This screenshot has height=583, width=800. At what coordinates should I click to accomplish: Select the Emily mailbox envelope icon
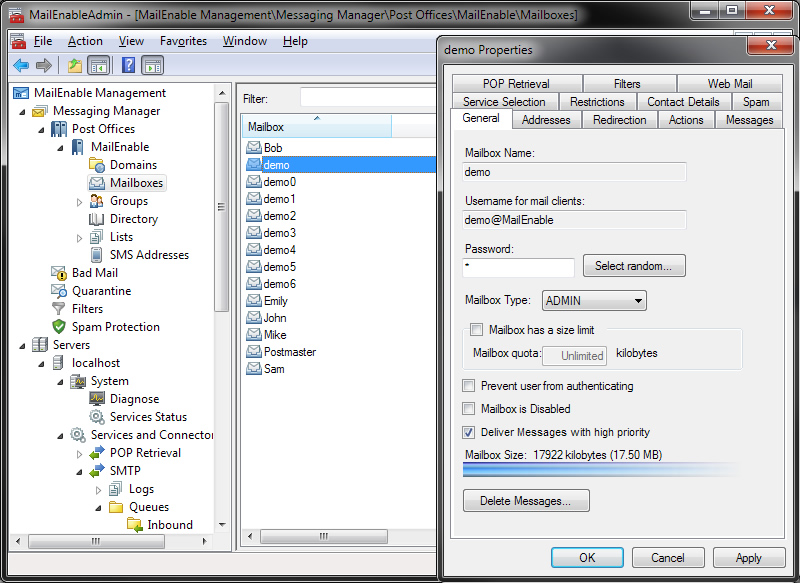253,301
